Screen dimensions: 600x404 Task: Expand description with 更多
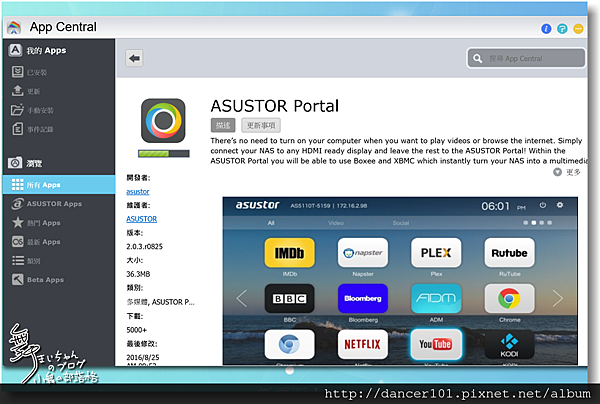pos(567,173)
